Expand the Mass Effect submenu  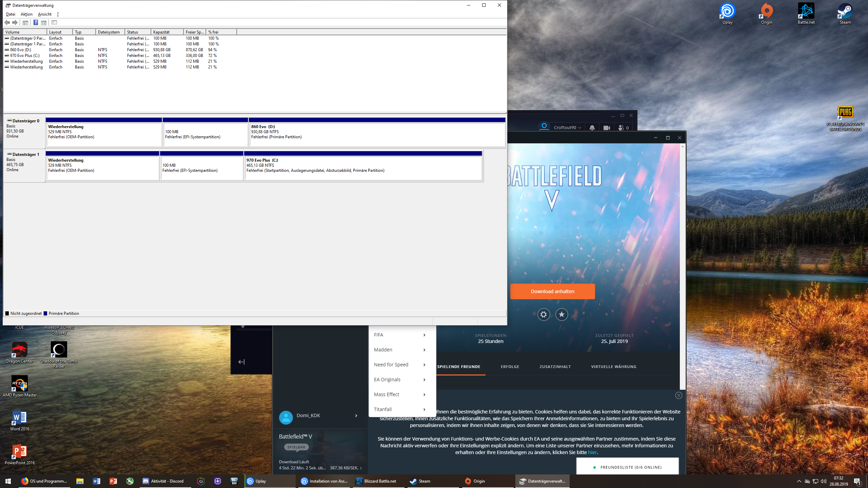pyautogui.click(x=424, y=394)
